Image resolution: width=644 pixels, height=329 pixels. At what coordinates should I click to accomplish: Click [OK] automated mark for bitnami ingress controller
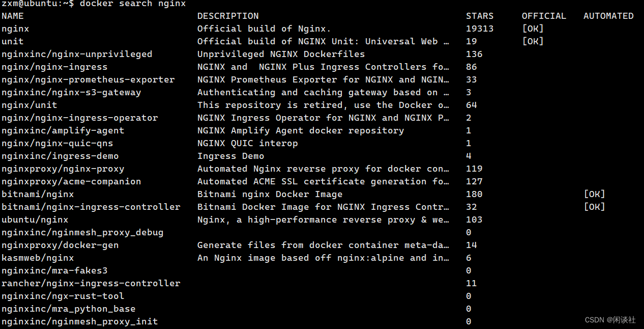click(x=594, y=207)
